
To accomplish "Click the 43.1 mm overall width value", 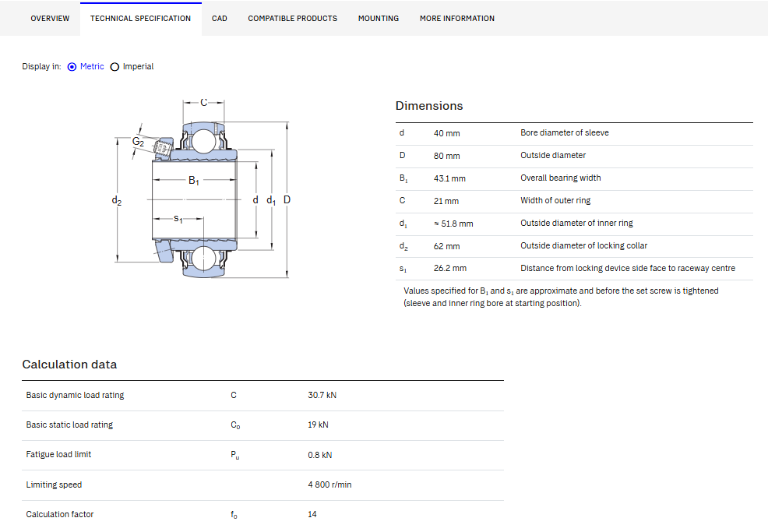I will pyautogui.click(x=449, y=178).
